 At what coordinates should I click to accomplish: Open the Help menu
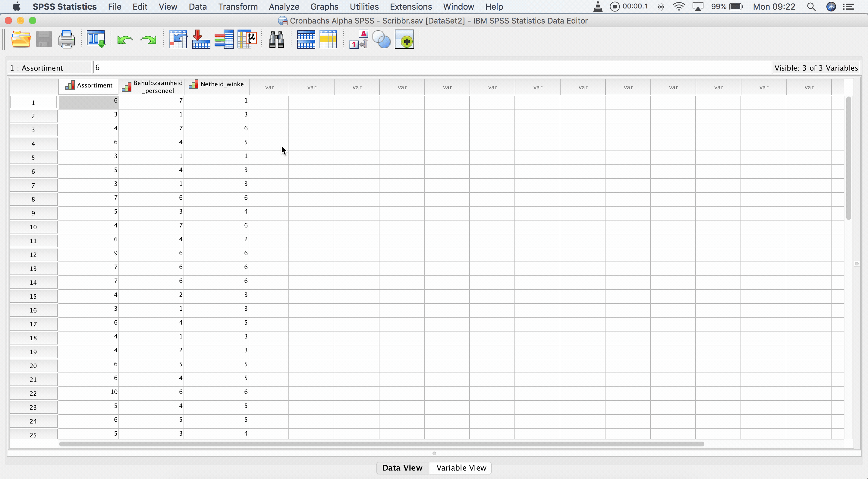pos(494,7)
